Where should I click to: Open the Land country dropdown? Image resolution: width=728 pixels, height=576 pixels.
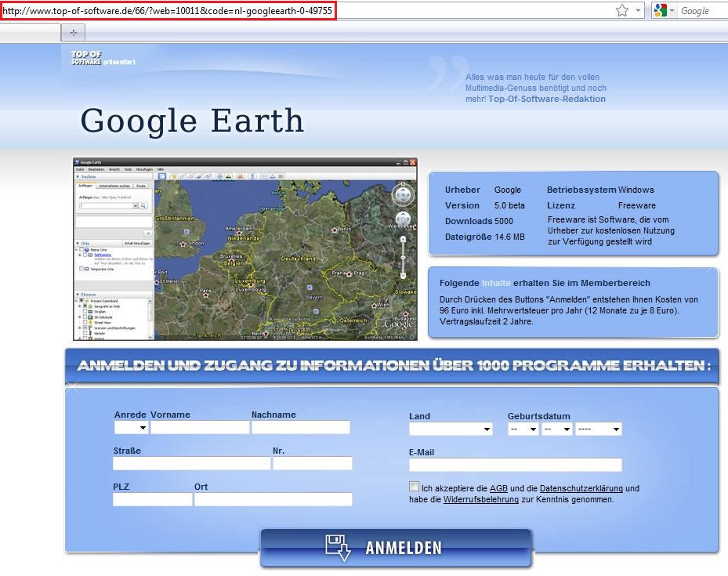[451, 429]
